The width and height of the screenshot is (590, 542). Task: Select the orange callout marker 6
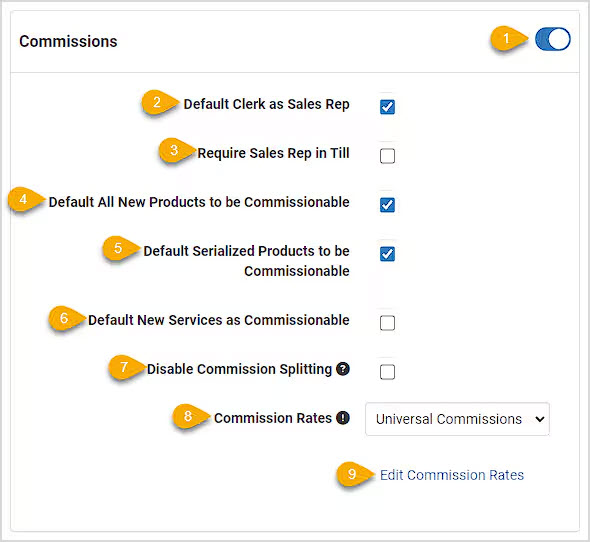coord(65,318)
